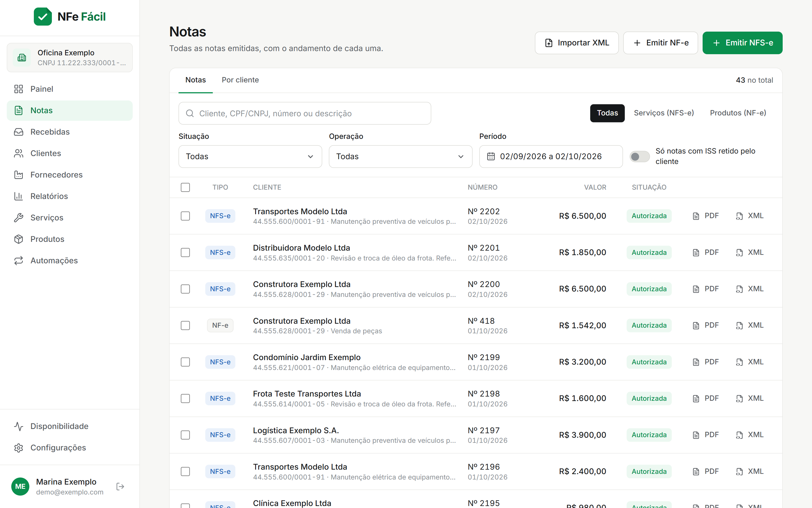Select the Notas tab
The width and height of the screenshot is (812, 508).
click(x=196, y=80)
